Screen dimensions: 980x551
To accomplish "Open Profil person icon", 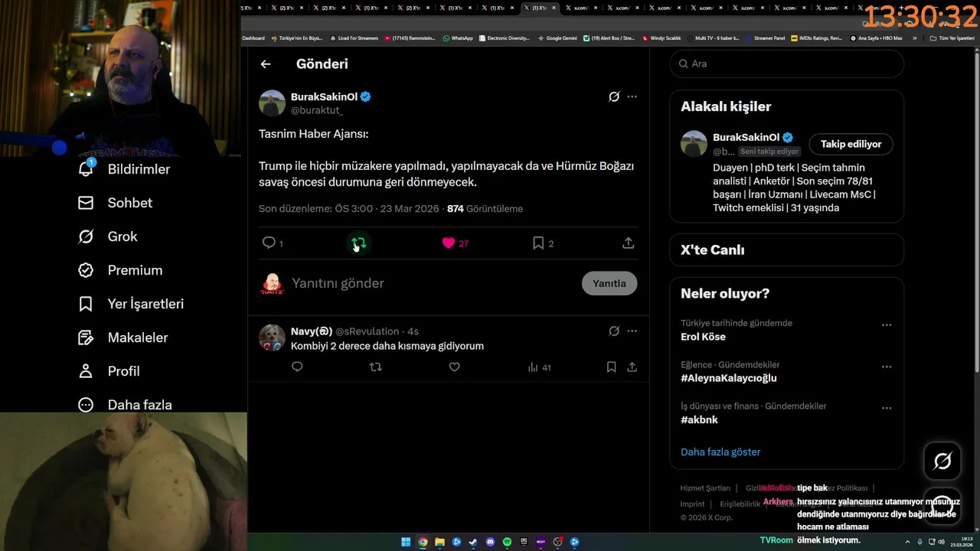I will 86,371.
